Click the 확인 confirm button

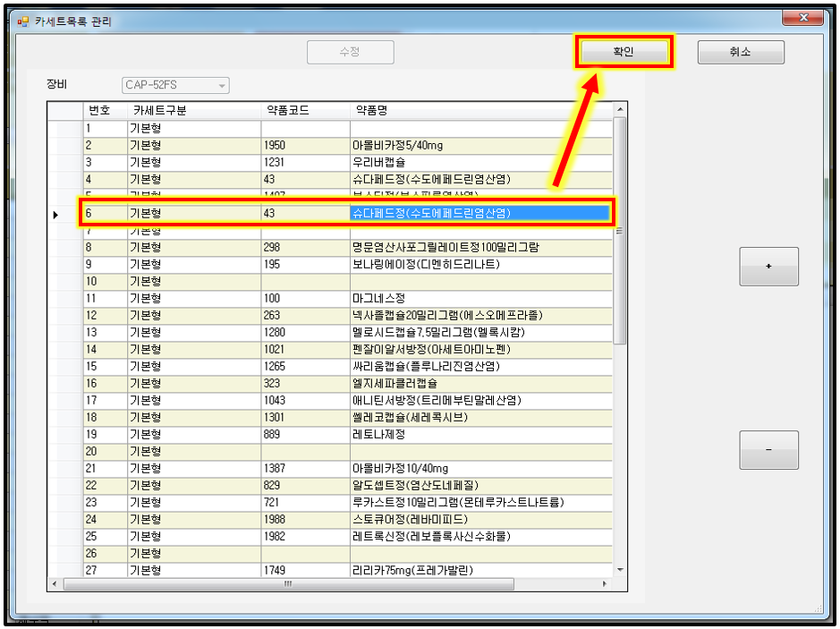pyautogui.click(x=624, y=52)
